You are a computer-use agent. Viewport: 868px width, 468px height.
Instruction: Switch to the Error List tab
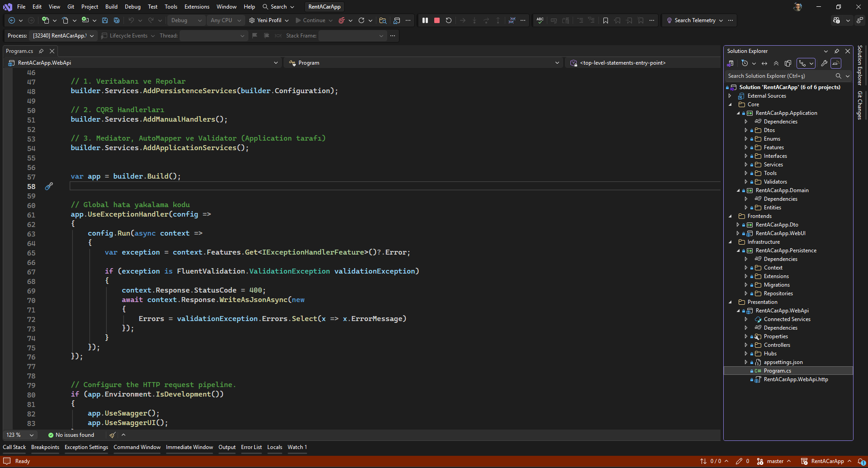(251, 447)
